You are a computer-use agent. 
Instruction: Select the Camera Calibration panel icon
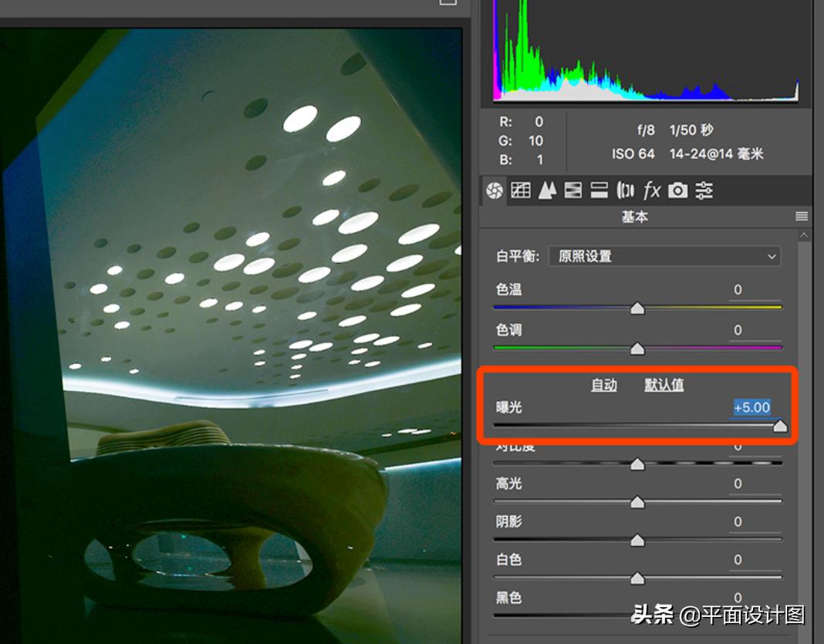677,191
